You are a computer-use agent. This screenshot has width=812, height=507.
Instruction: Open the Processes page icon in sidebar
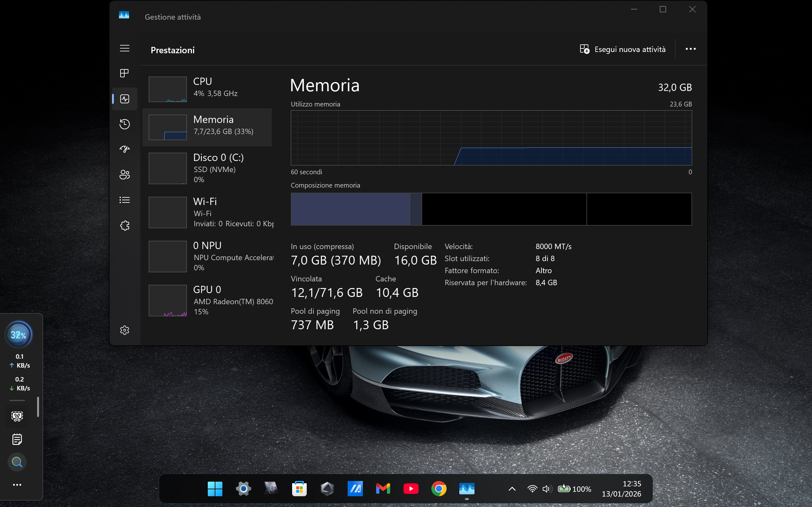124,73
